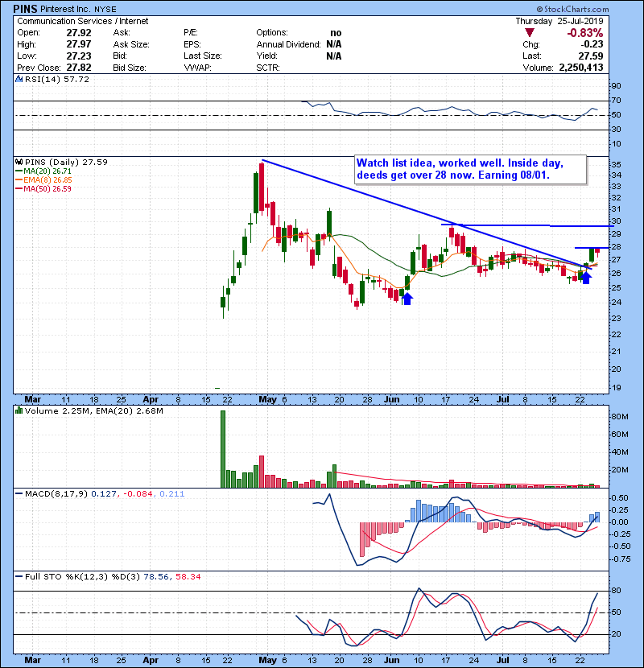The width and height of the screenshot is (644, 668).
Task: Click the Low price 27.23
Action: pyautogui.click(x=78, y=56)
